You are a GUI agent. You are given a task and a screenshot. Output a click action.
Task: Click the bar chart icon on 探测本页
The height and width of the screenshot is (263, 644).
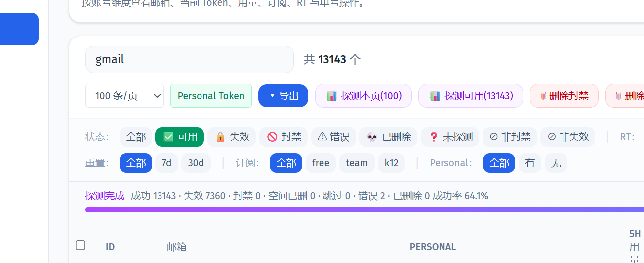point(331,96)
